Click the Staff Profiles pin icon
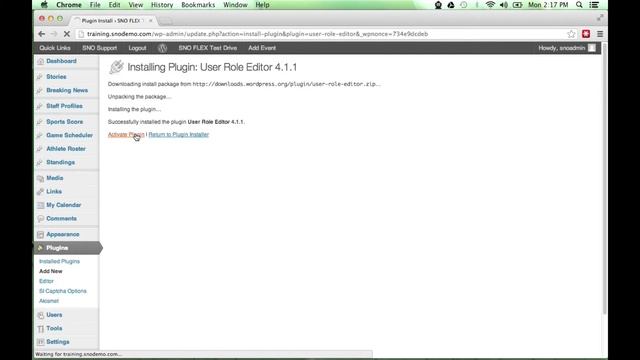This screenshot has height=360, width=640. 40,106
